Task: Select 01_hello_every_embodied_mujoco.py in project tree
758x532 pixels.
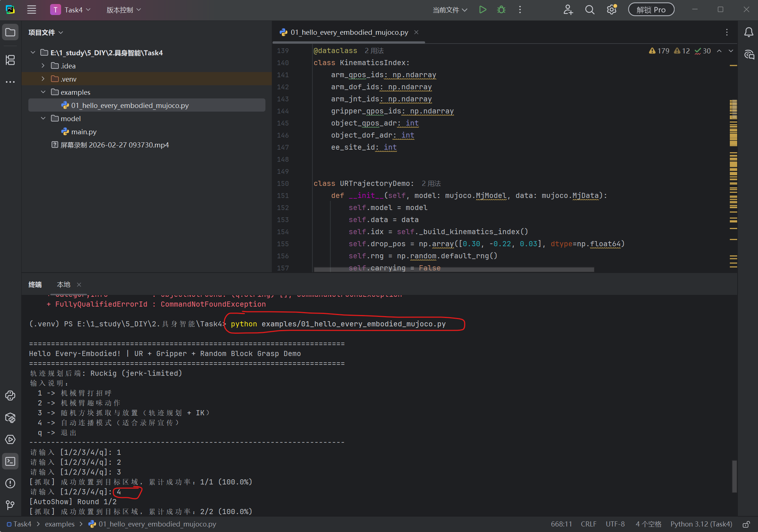Action: click(x=147, y=105)
